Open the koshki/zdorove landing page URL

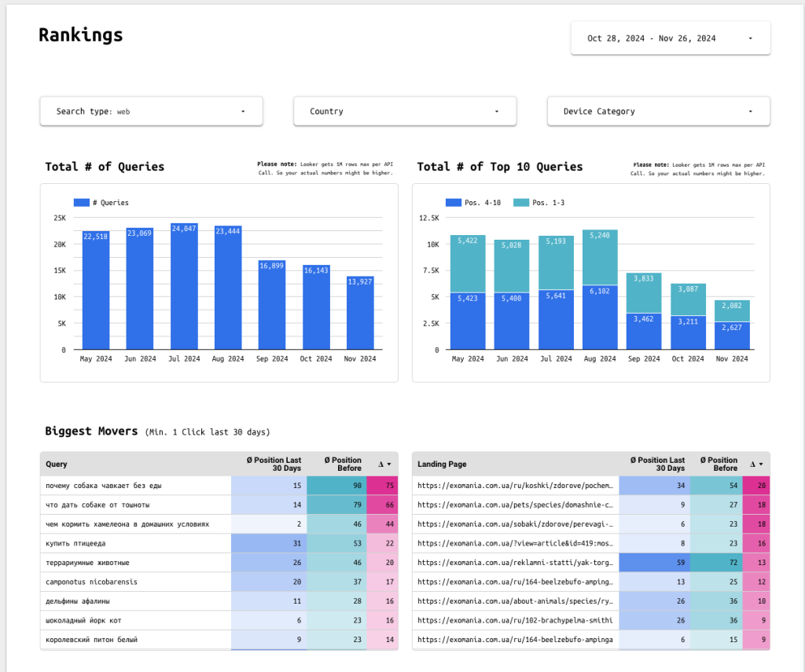(514, 486)
